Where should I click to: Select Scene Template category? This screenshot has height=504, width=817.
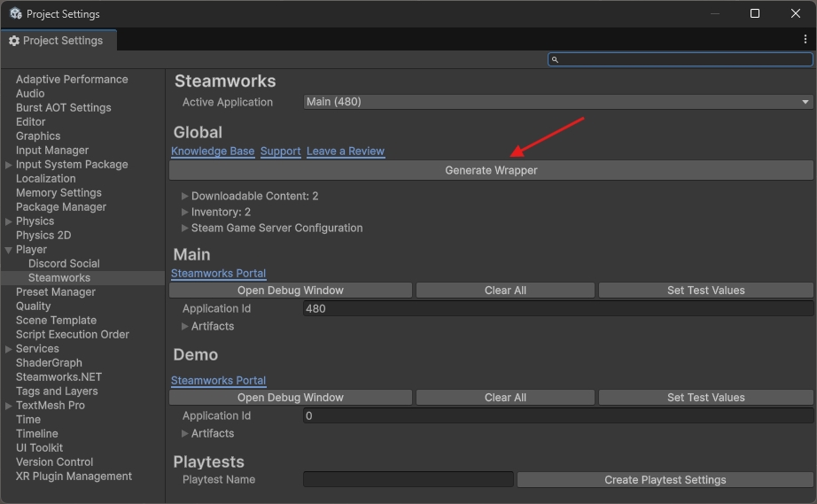(57, 321)
